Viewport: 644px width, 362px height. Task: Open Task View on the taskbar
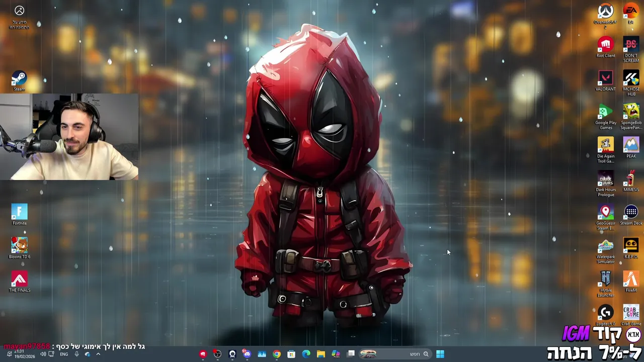coord(351,354)
